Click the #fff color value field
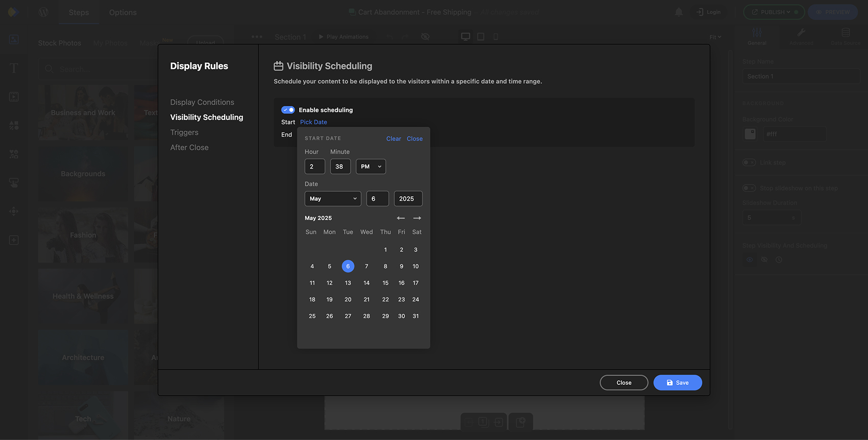868x440 pixels. 794,134
